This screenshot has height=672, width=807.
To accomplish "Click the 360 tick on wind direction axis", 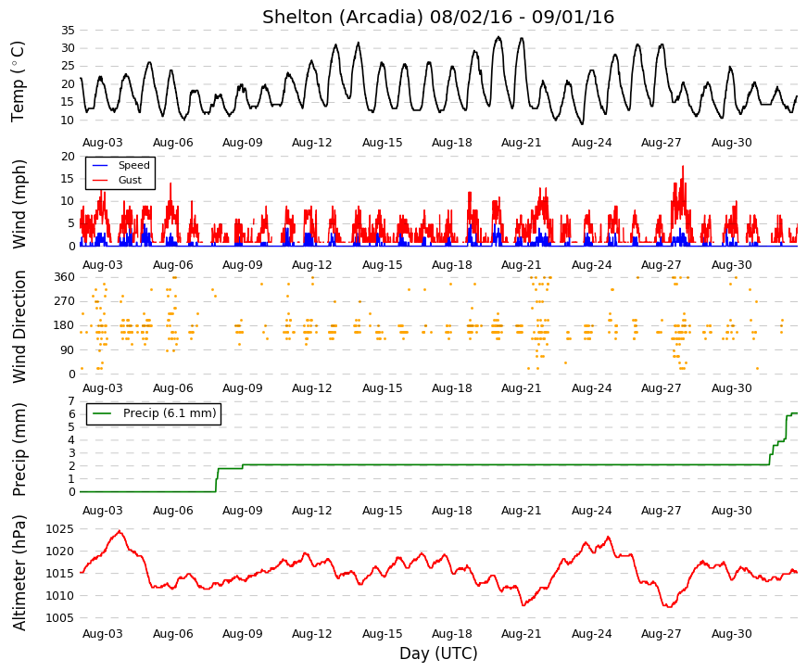I will pyautogui.click(x=65, y=277).
